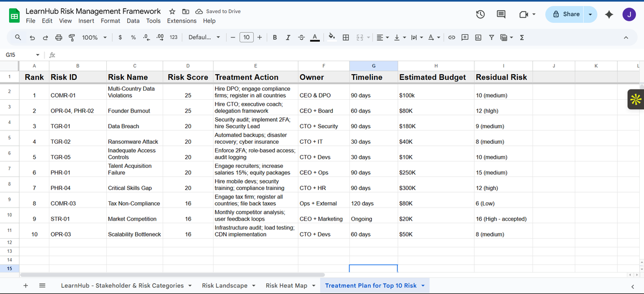The height and width of the screenshot is (294, 644).
Task: Open horizontal align dropdown
Action: 383,38
